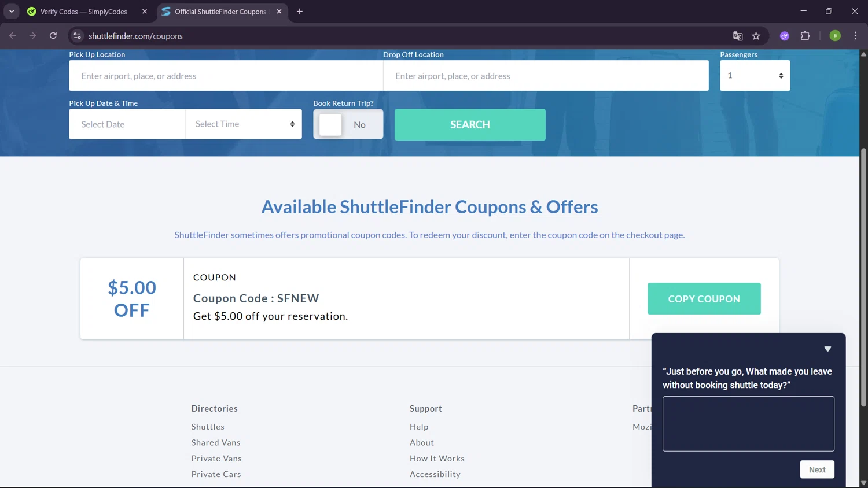Restore down the browser window
The width and height of the screenshot is (868, 488).
tap(829, 11)
